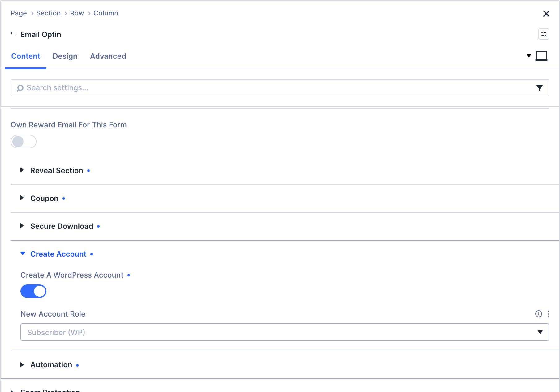
Task: Close the settings panel with X
Action: 546,14
